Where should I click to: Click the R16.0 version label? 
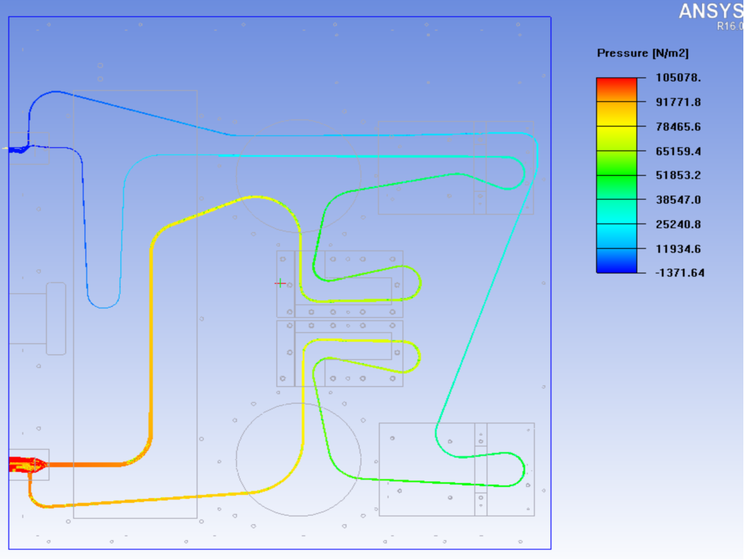(x=730, y=27)
